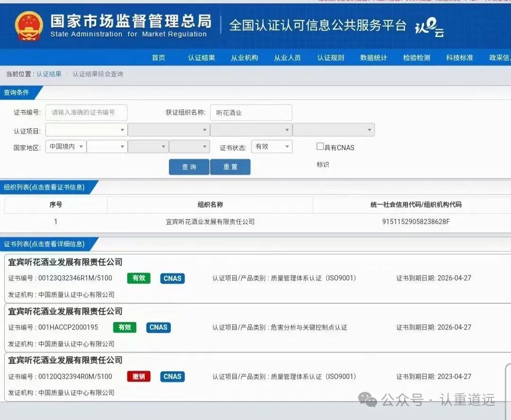Click the State Administration national emblem logo
This screenshot has height=420, width=511.
click(28, 26)
